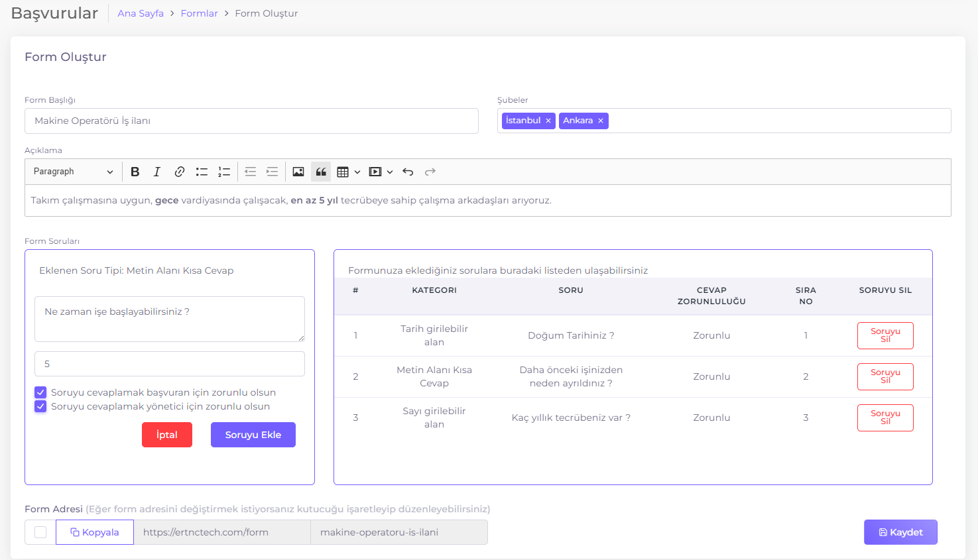This screenshot has height=560, width=978.
Task: Uncheck 'başvuran için zorunlu olsun' checkbox
Action: (x=40, y=392)
